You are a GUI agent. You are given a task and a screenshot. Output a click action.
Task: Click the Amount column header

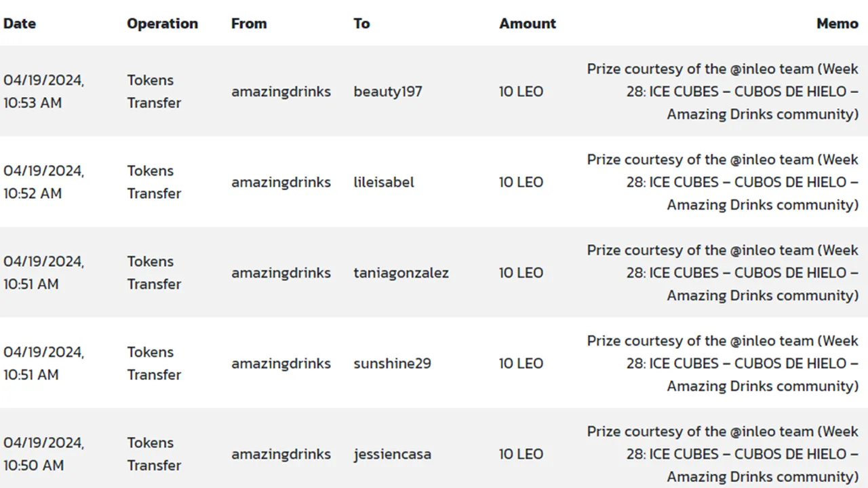[528, 23]
